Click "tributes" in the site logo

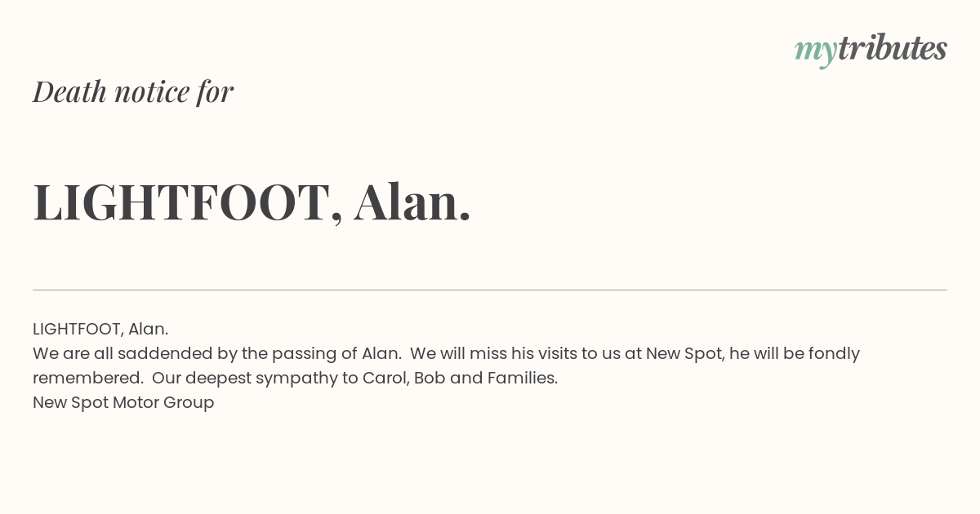coord(892,48)
